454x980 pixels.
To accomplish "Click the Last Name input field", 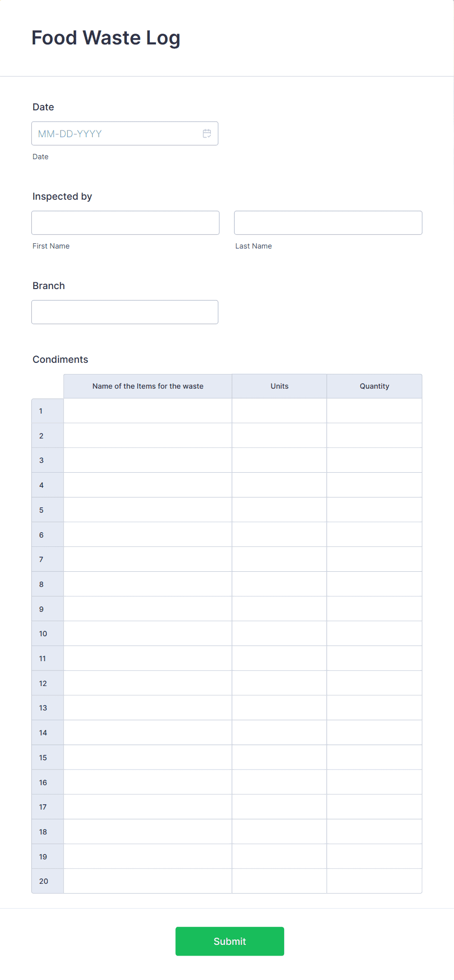I will tap(328, 222).
